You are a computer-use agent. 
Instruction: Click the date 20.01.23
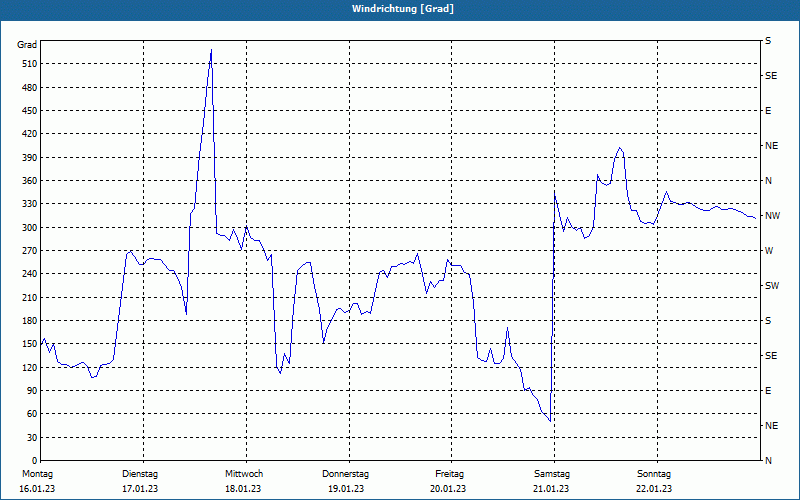448,489
